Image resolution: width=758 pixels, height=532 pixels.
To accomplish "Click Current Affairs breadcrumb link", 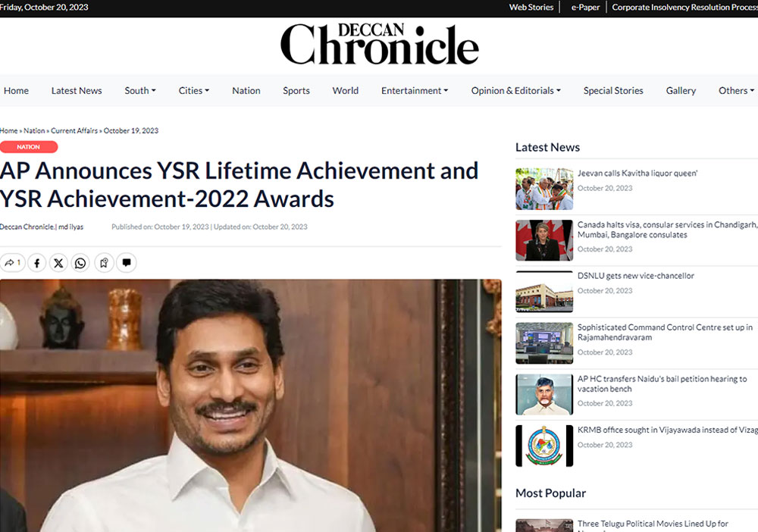I will [x=74, y=130].
